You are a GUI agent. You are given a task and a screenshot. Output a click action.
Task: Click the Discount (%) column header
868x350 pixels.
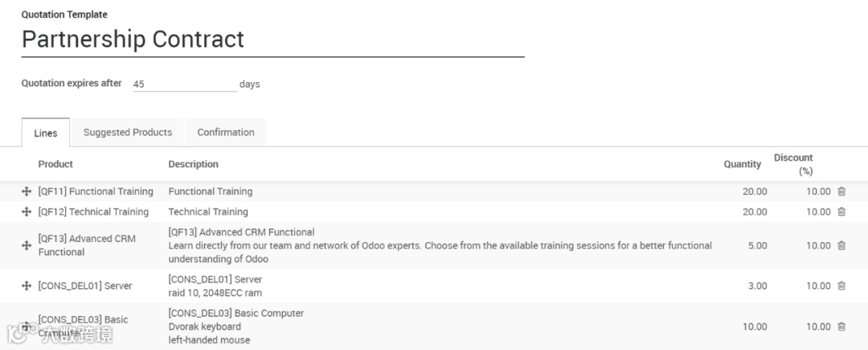pos(793,164)
